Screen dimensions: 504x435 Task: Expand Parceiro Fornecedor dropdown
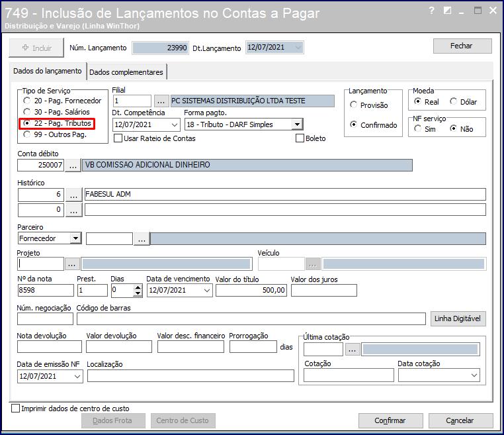[x=75, y=238]
